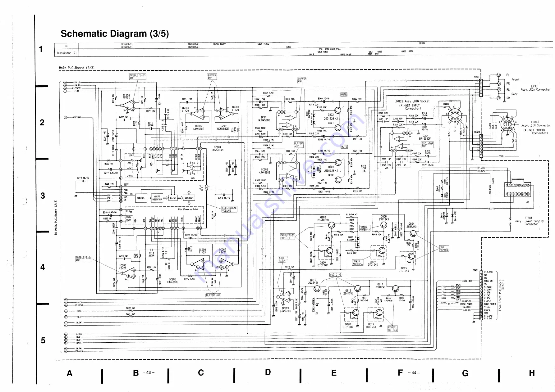Click the 'TO Main P.C.Board (2/3)' vertical label

point(56,217)
